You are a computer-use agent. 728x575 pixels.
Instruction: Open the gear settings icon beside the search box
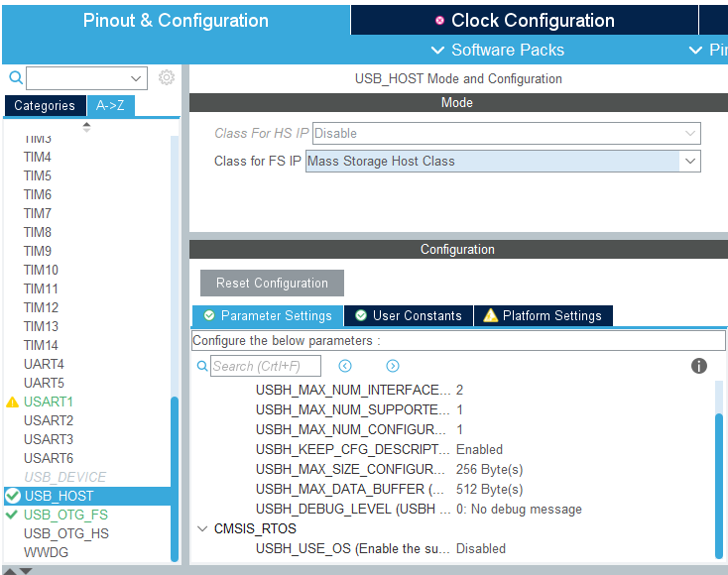(167, 77)
